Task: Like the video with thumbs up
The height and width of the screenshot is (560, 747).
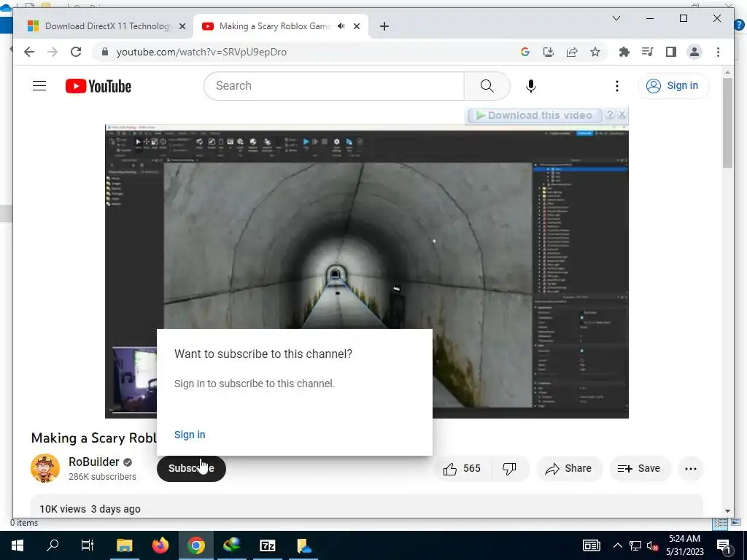Action: [462, 469]
